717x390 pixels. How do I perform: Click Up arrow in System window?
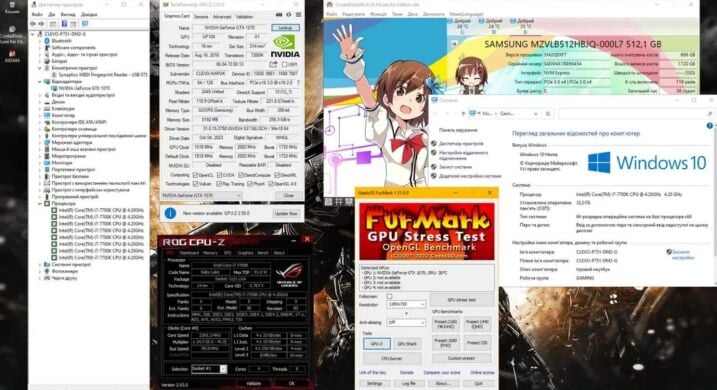463,113
